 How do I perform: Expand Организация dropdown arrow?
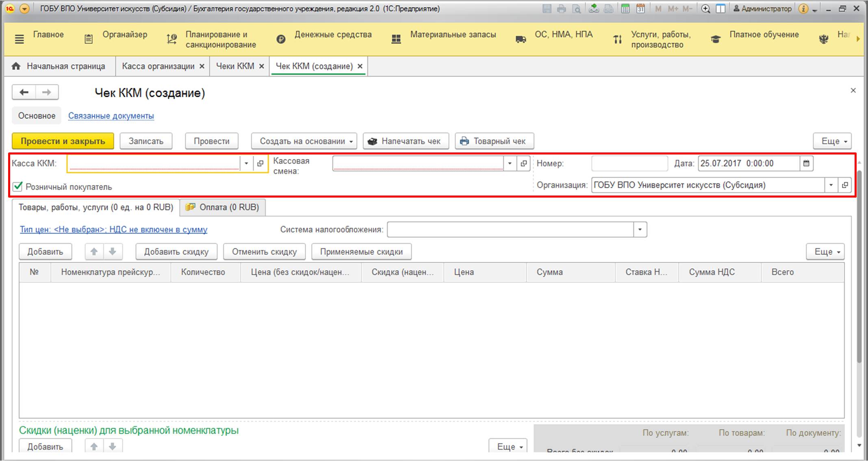click(831, 185)
